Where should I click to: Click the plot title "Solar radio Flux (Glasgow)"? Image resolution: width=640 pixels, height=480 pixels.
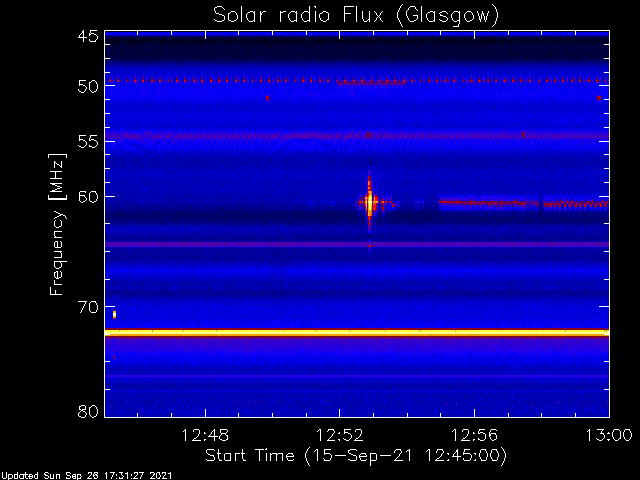tap(356, 16)
